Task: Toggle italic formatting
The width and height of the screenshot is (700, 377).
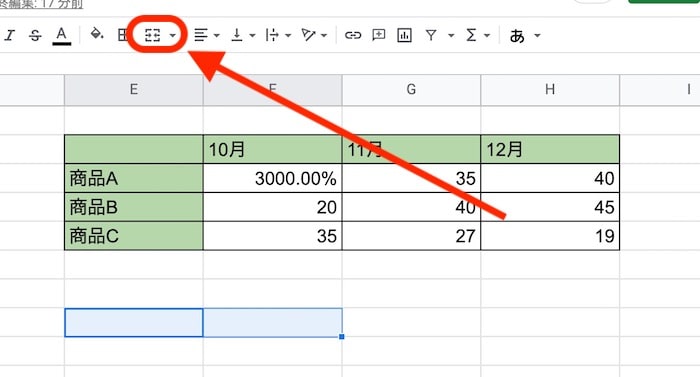Action: pyautogui.click(x=9, y=35)
